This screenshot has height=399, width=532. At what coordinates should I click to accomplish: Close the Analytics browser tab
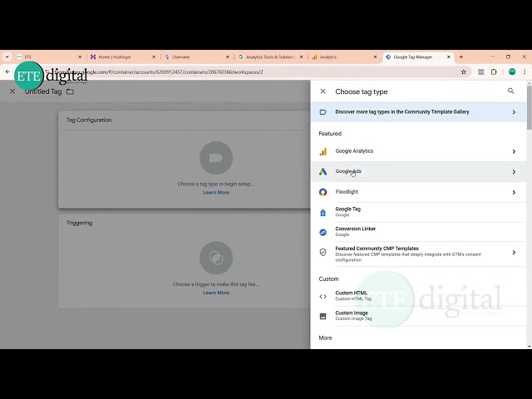375,57
